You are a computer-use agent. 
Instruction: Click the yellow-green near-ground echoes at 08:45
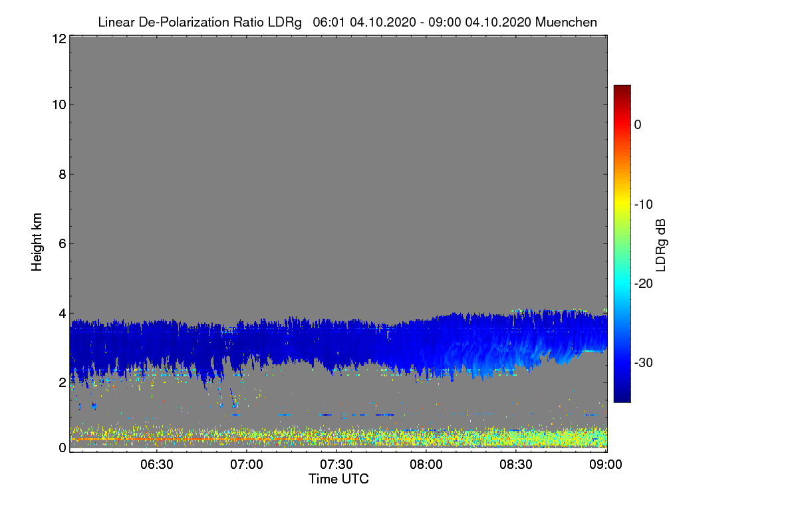tap(562, 437)
